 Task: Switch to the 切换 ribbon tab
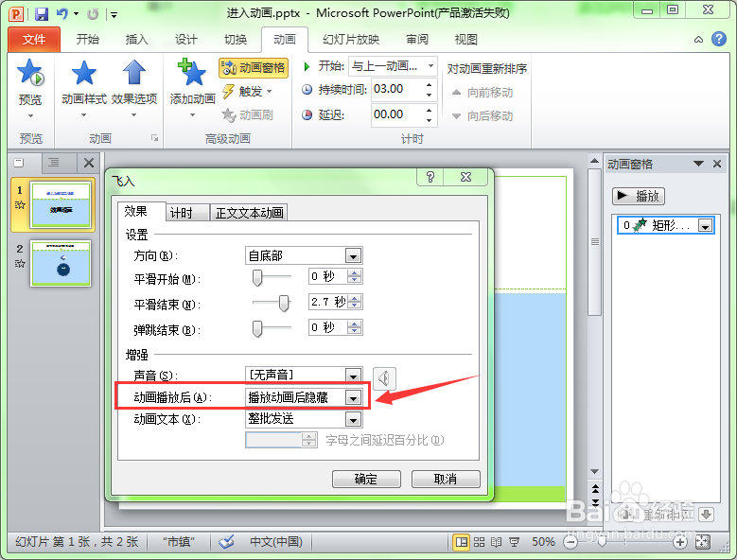click(236, 40)
